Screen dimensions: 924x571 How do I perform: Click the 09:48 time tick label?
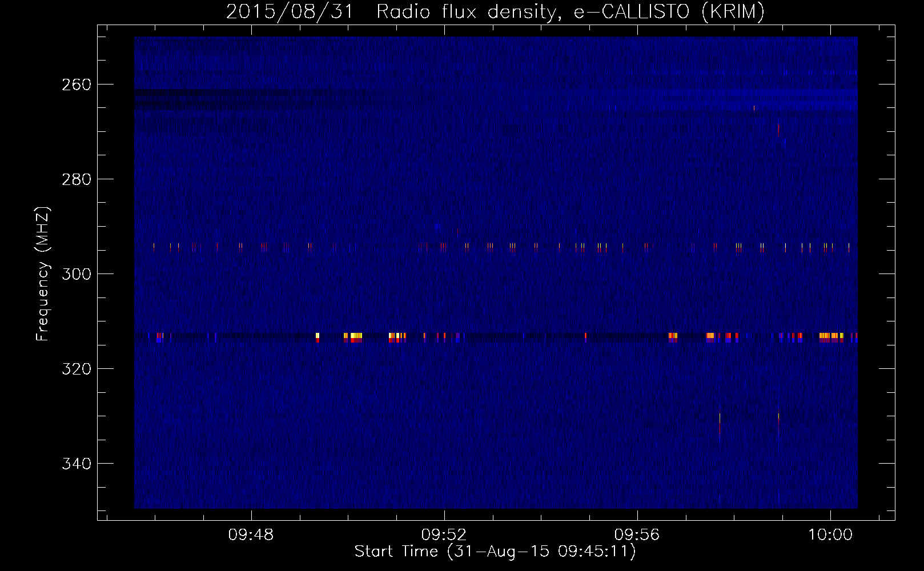click(251, 535)
